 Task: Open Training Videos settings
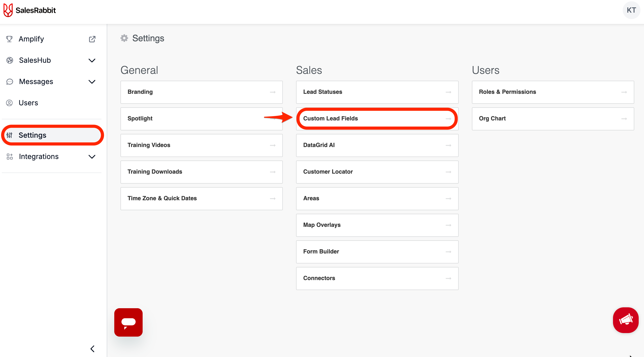[202, 145]
